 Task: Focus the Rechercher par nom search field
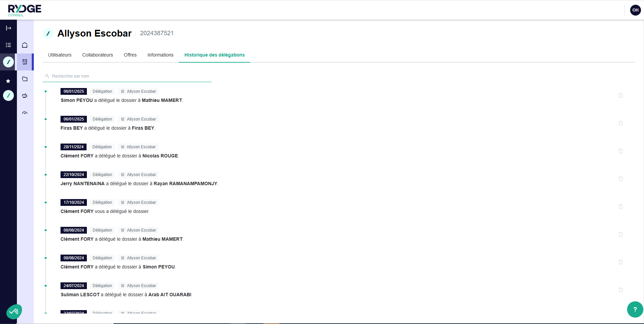tap(127, 76)
